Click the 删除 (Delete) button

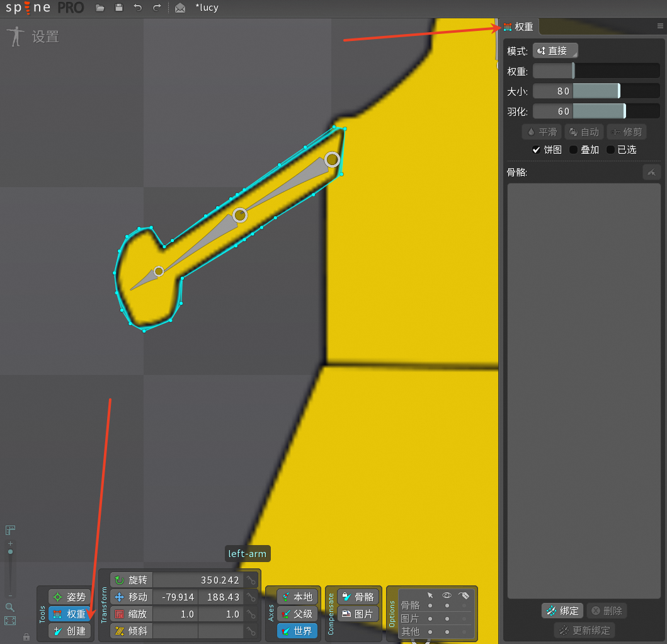coord(607,611)
